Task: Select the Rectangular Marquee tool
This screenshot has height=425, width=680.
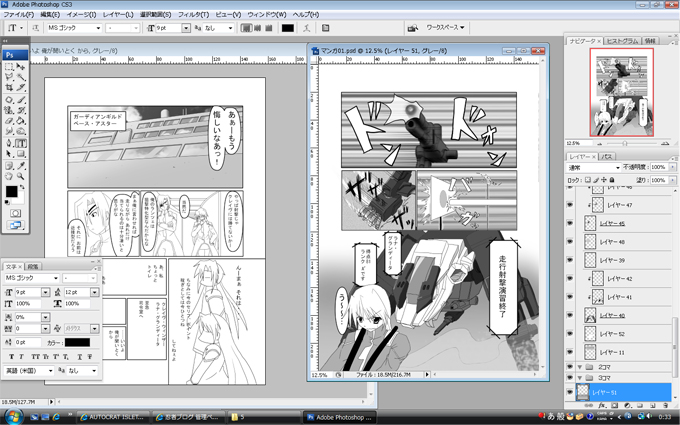Action: [x=9, y=66]
